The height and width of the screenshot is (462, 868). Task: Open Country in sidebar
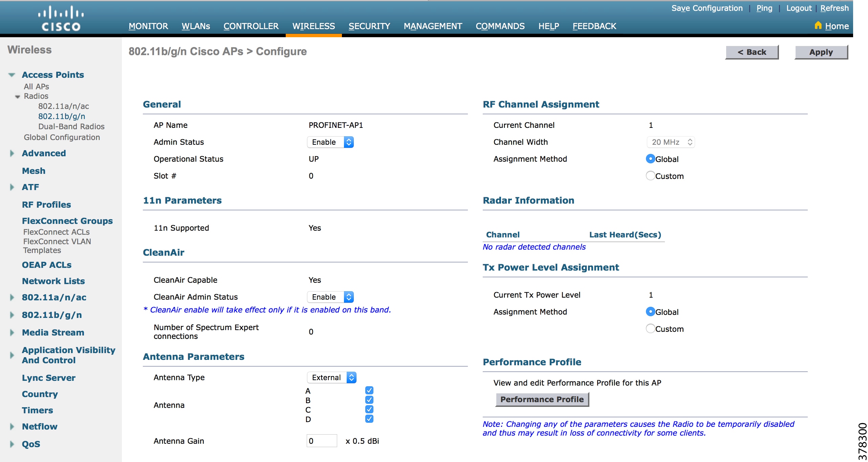[40, 394]
